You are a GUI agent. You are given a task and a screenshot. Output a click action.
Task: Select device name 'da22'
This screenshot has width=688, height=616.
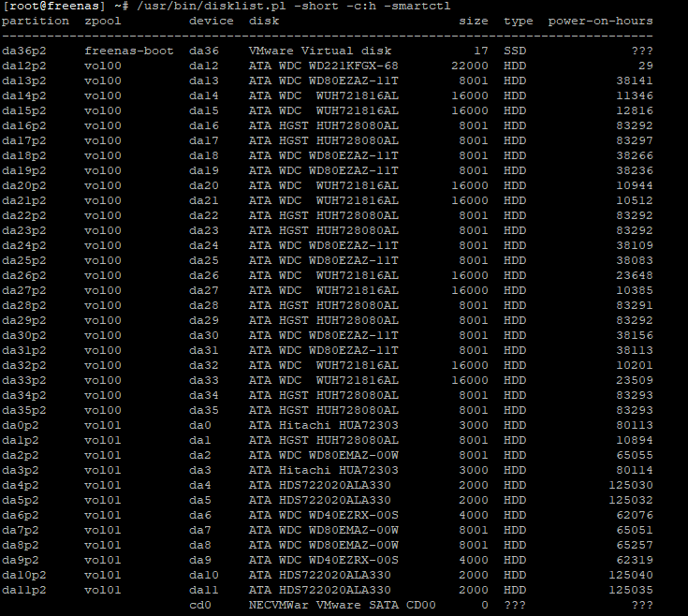204,215
